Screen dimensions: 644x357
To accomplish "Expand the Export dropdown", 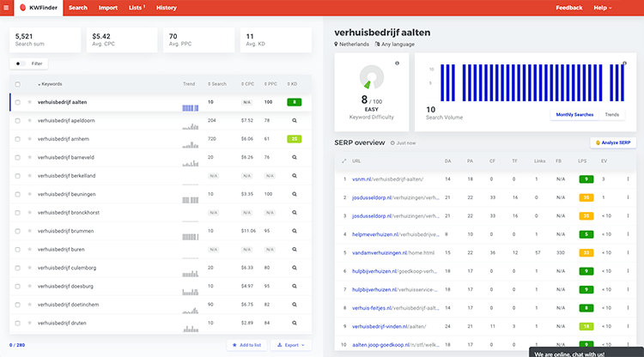I will coord(291,344).
